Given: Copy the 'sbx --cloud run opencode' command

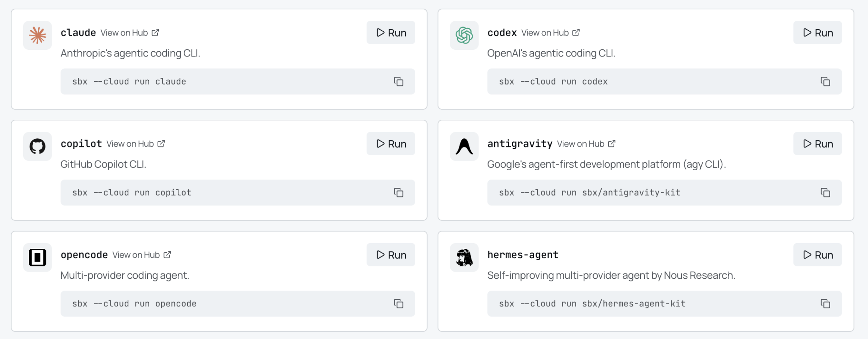Looking at the screenshot, I should [x=398, y=304].
